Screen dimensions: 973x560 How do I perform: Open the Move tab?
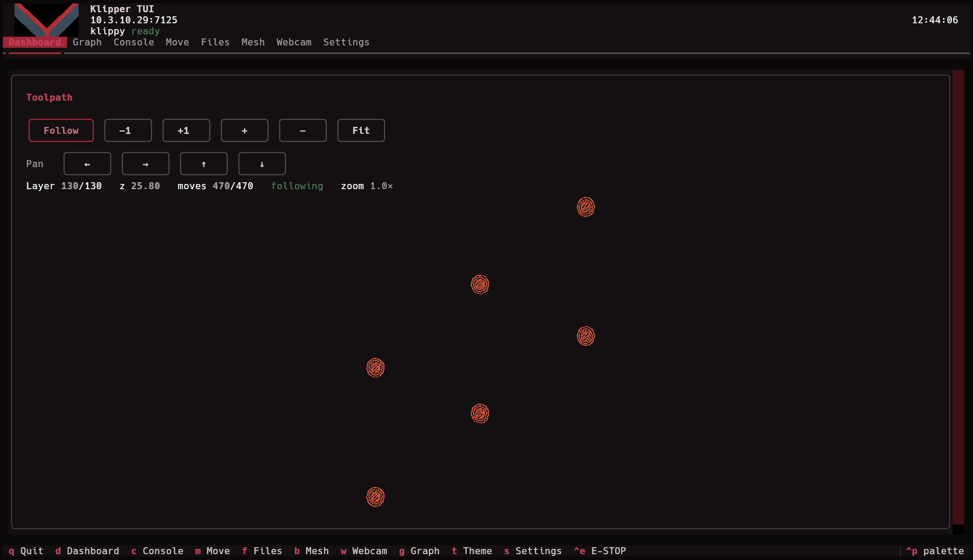(x=178, y=42)
